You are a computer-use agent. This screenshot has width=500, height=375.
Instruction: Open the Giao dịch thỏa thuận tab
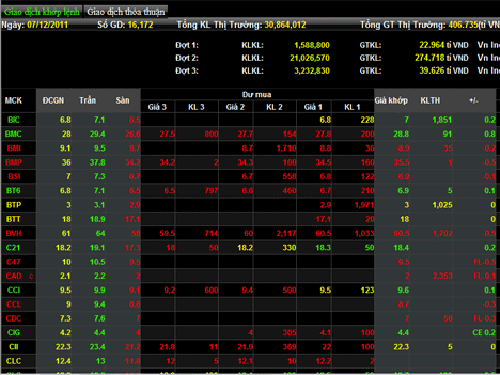(126, 12)
